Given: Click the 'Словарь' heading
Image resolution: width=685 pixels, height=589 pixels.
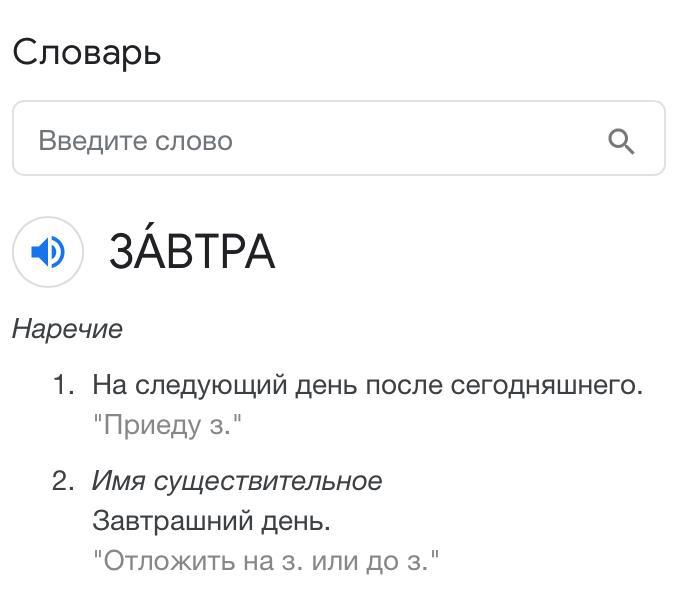Looking at the screenshot, I should 86,52.
